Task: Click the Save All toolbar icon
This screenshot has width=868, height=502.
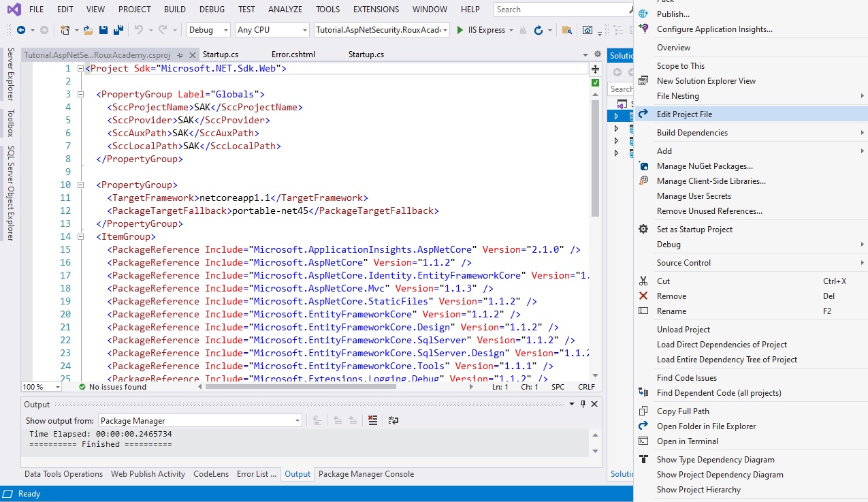Action: 118,30
